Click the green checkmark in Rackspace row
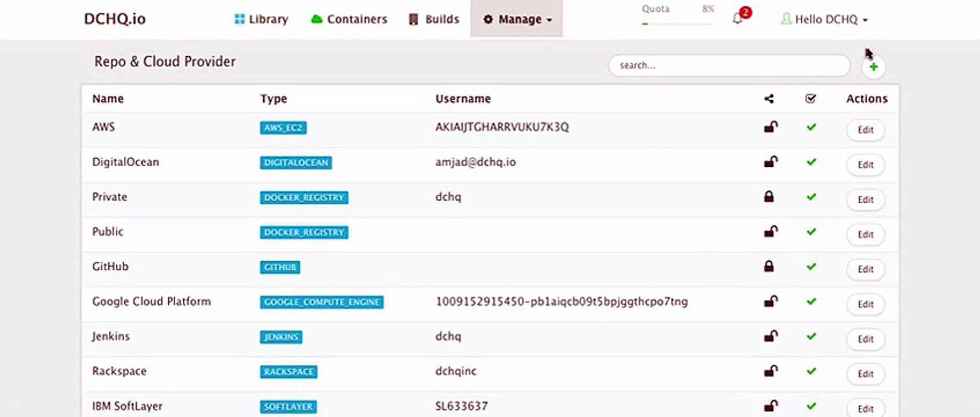The image size is (980, 417). coord(811,371)
